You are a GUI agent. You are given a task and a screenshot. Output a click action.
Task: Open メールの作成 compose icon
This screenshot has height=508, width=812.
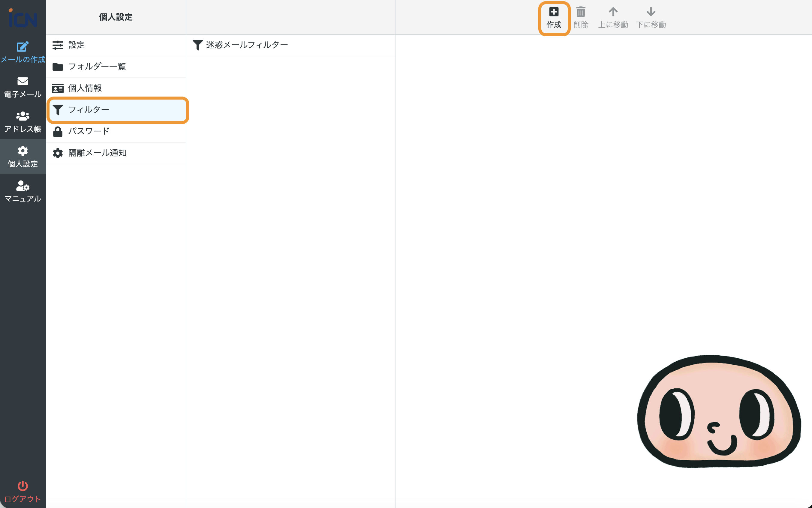tap(23, 47)
